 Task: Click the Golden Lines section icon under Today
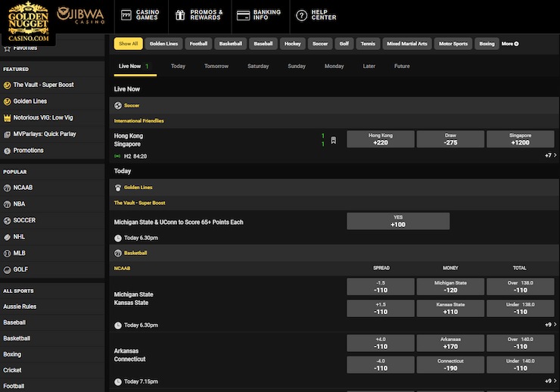[x=118, y=188]
